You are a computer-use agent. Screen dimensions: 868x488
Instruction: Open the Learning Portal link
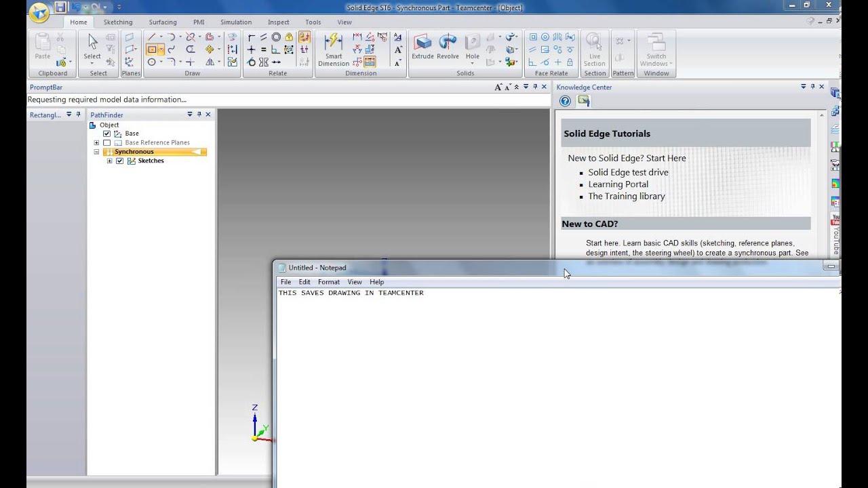point(618,184)
